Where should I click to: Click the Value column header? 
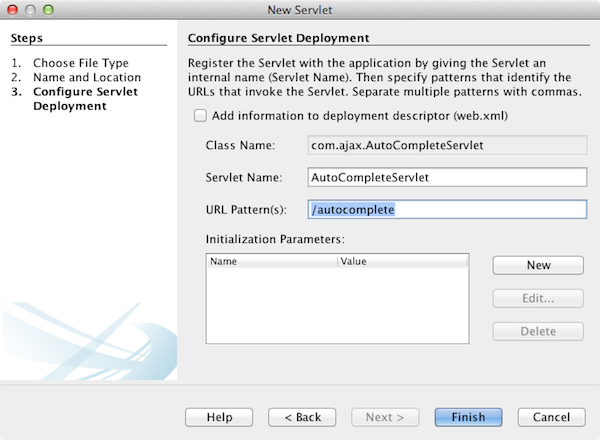coord(402,261)
